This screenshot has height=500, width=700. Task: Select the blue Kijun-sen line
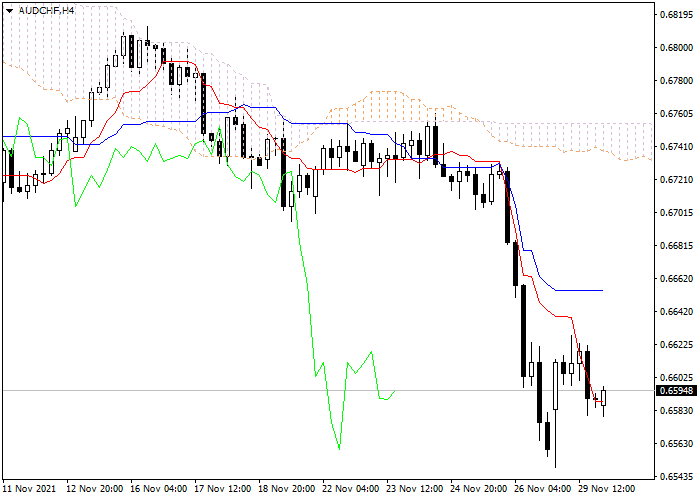click(x=580, y=291)
